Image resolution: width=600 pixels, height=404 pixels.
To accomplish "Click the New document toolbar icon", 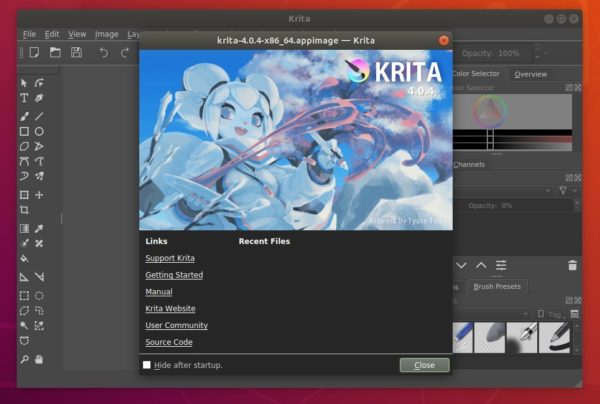I will coord(34,52).
